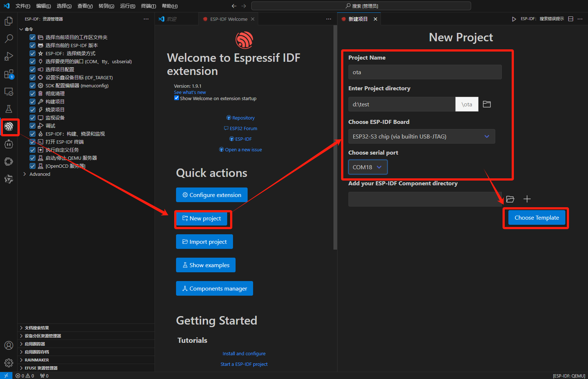Screen dimensions: 588x379
Task: Click the project directory input field
Action: tap(402, 104)
